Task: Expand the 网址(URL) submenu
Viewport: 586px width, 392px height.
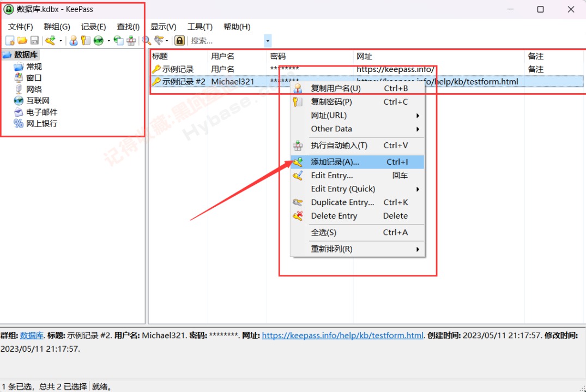Action: tap(357, 116)
